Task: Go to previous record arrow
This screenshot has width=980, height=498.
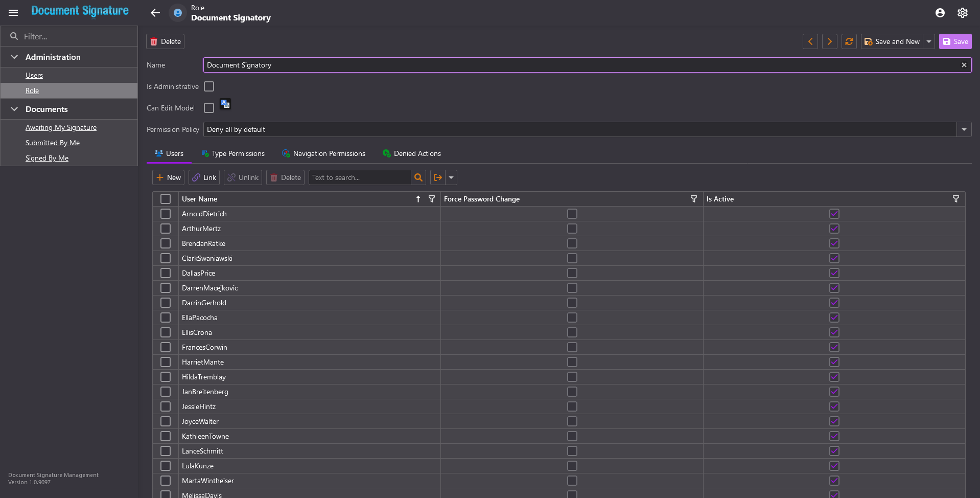Action: [x=810, y=41]
